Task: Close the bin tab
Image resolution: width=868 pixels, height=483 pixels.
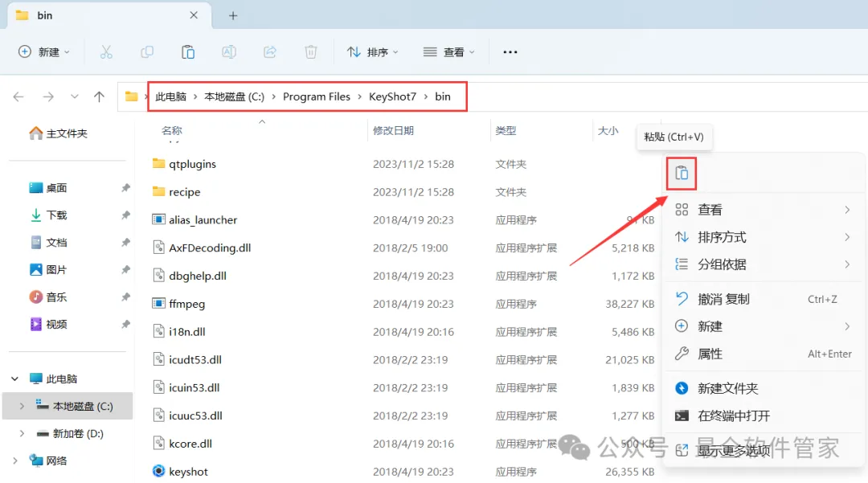Action: click(194, 15)
